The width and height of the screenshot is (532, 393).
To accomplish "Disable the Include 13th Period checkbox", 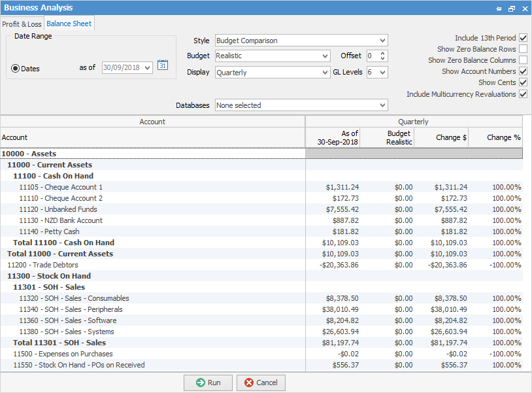I will coord(523,39).
